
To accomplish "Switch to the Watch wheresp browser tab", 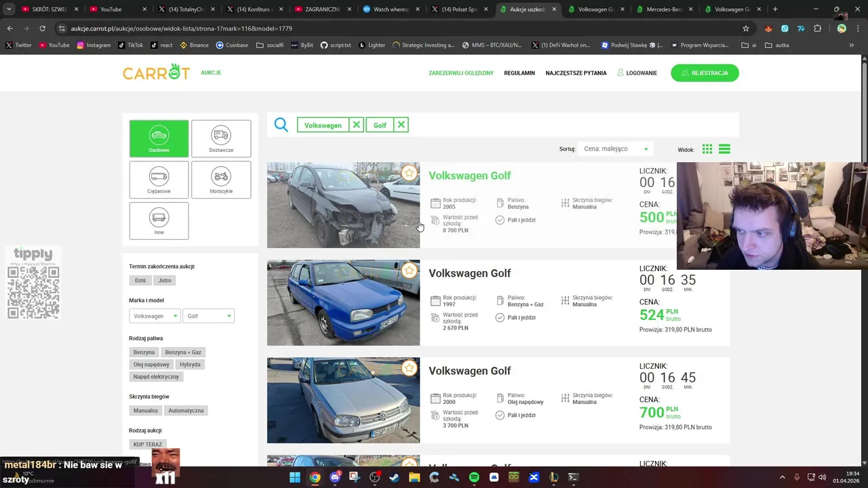I will (x=391, y=9).
